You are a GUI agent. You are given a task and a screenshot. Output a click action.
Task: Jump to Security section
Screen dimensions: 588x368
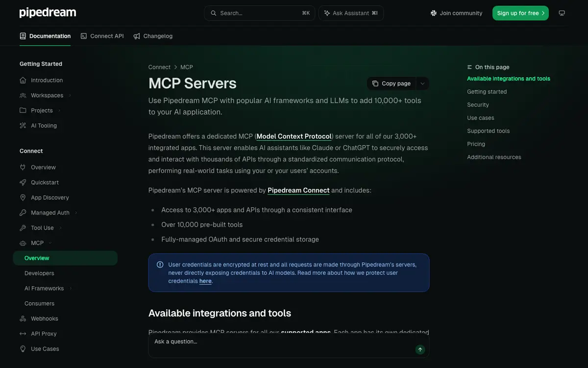[478, 105]
